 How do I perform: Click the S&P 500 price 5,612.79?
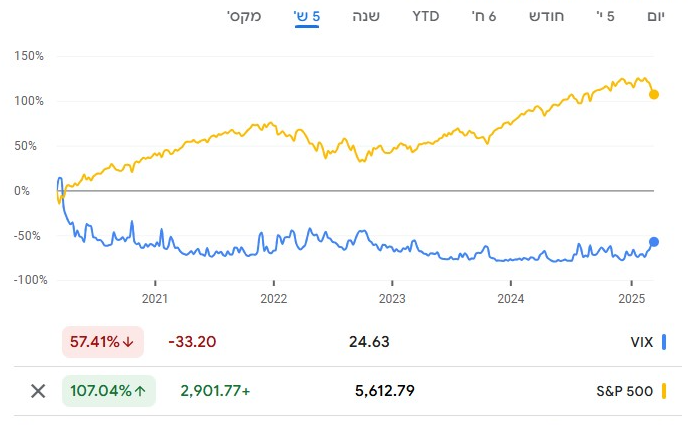(x=385, y=390)
